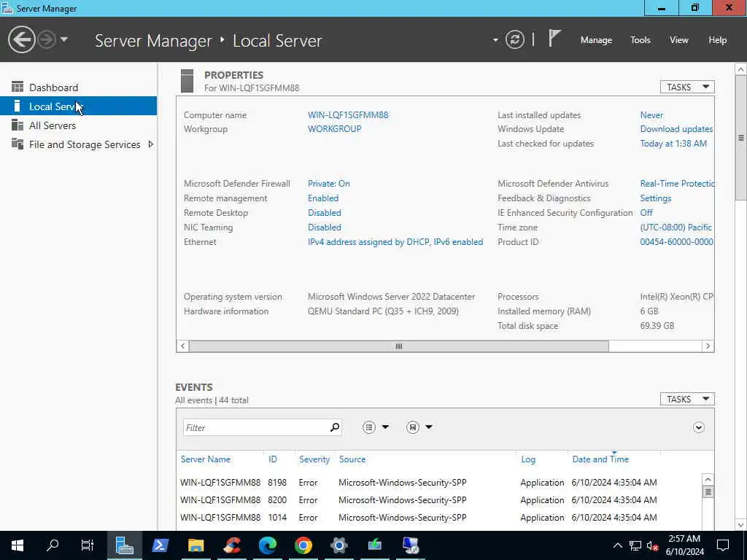Click the WORKGROUP link
The width and height of the screenshot is (747, 560).
(334, 128)
